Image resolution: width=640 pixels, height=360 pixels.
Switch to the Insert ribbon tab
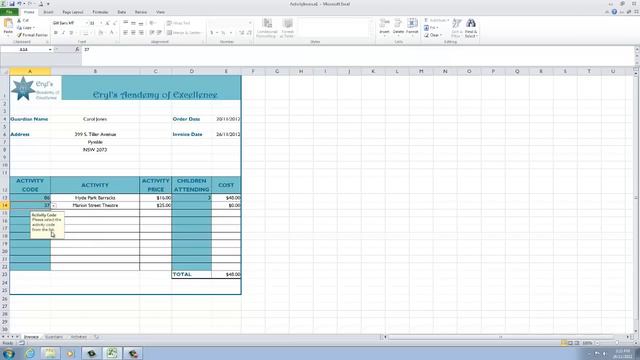point(48,12)
